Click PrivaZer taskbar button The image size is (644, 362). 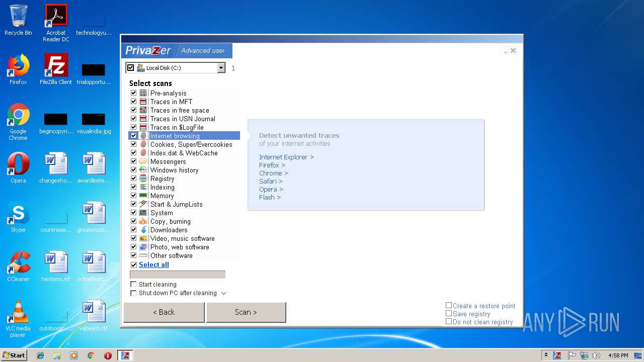coord(125,355)
